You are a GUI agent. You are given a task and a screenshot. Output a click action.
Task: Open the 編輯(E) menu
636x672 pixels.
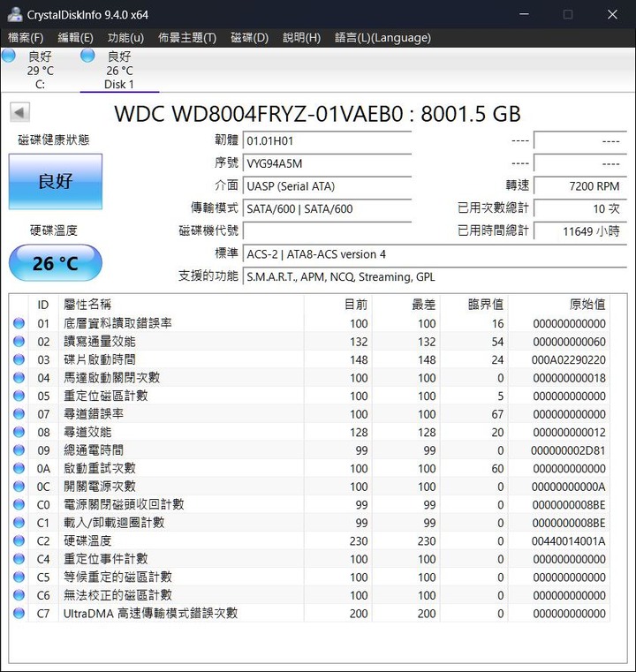[x=75, y=38]
